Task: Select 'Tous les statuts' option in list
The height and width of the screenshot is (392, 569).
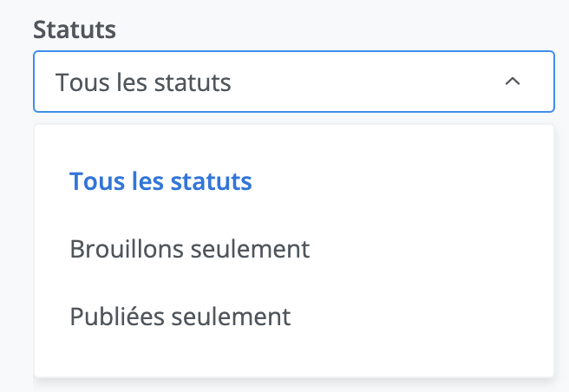Action: 160,182
